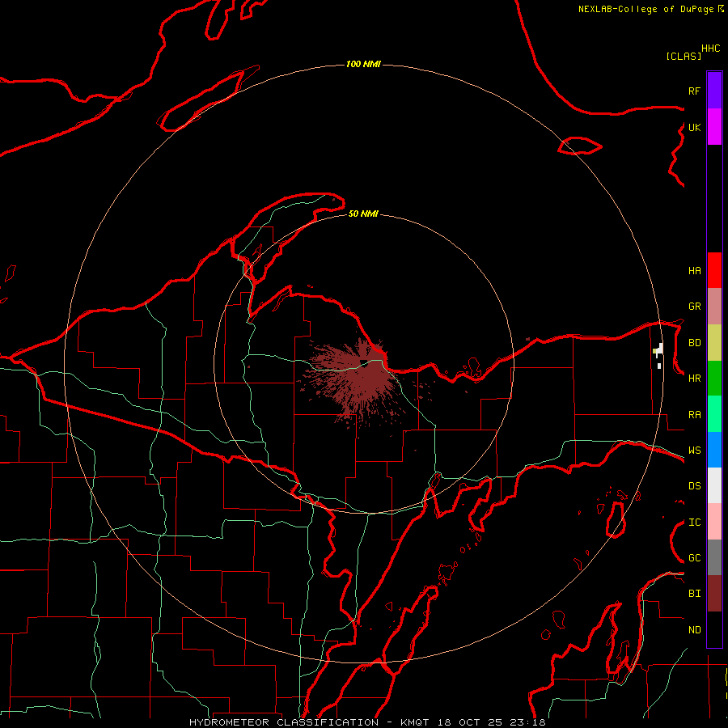Click the BD legend label
The height and width of the screenshot is (728, 728).
(x=694, y=343)
